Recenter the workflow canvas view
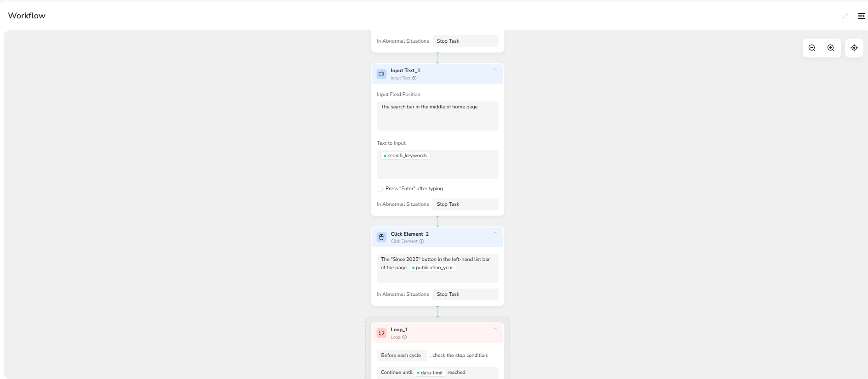The height and width of the screenshot is (379, 868). (854, 48)
